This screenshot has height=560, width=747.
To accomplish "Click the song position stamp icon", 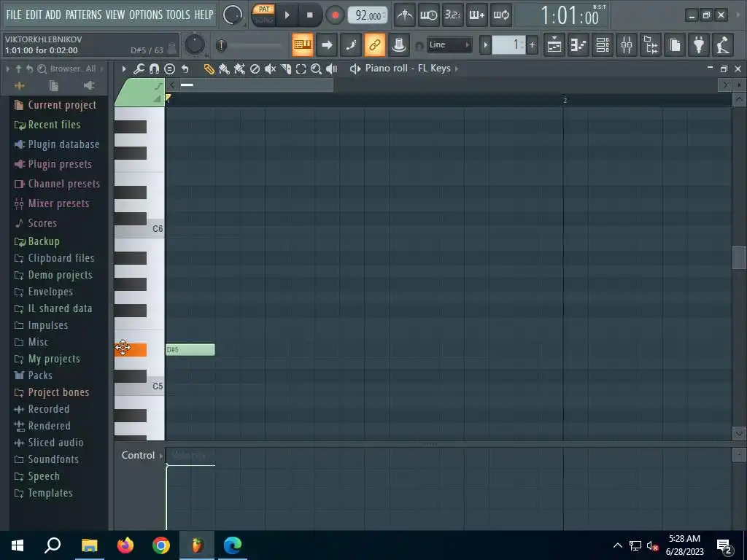I will (399, 44).
